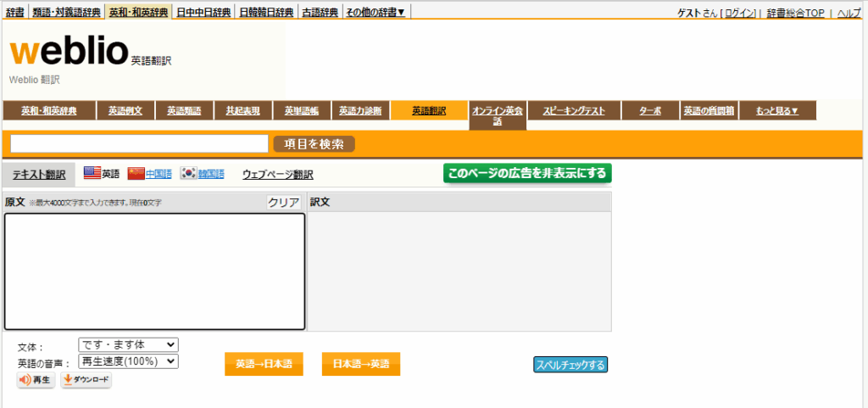Click the ログイン link

pyautogui.click(x=739, y=13)
